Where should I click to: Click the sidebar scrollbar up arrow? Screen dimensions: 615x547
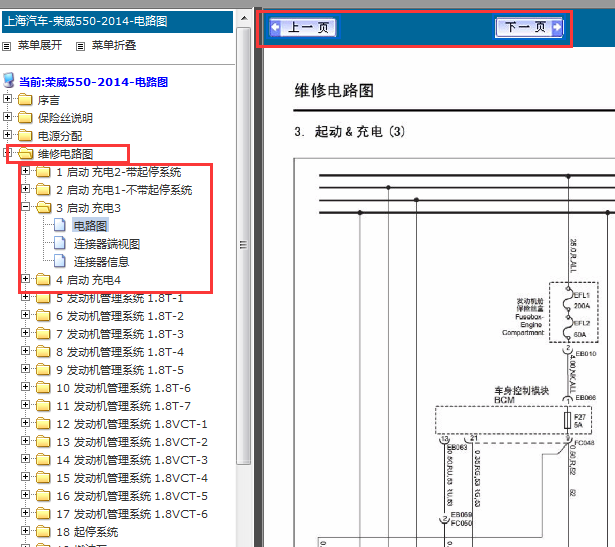(x=244, y=18)
